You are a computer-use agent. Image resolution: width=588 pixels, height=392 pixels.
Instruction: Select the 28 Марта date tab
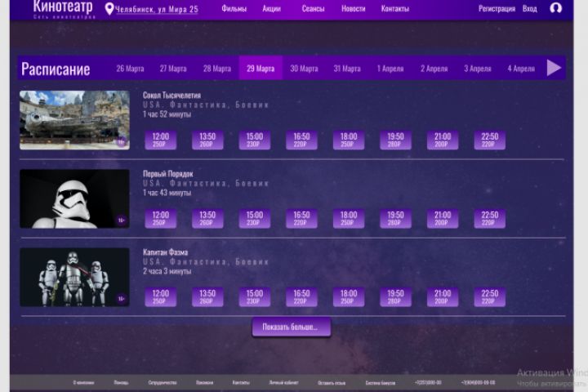(x=217, y=69)
